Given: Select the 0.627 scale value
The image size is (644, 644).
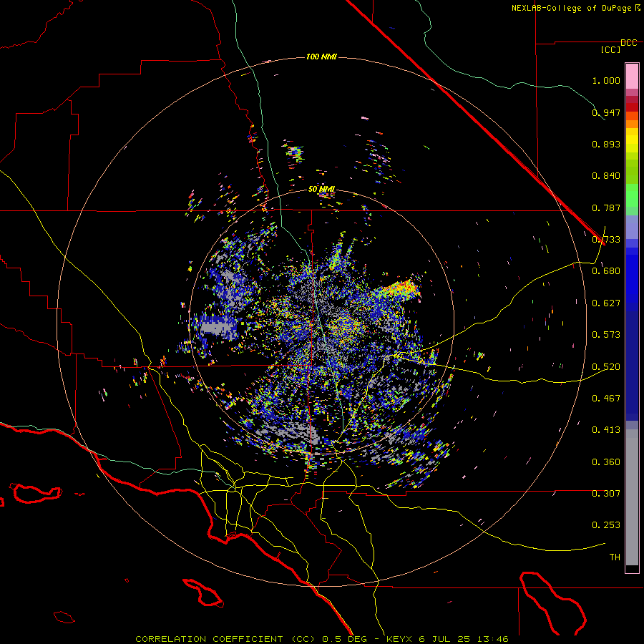Looking at the screenshot, I should click(x=606, y=303).
